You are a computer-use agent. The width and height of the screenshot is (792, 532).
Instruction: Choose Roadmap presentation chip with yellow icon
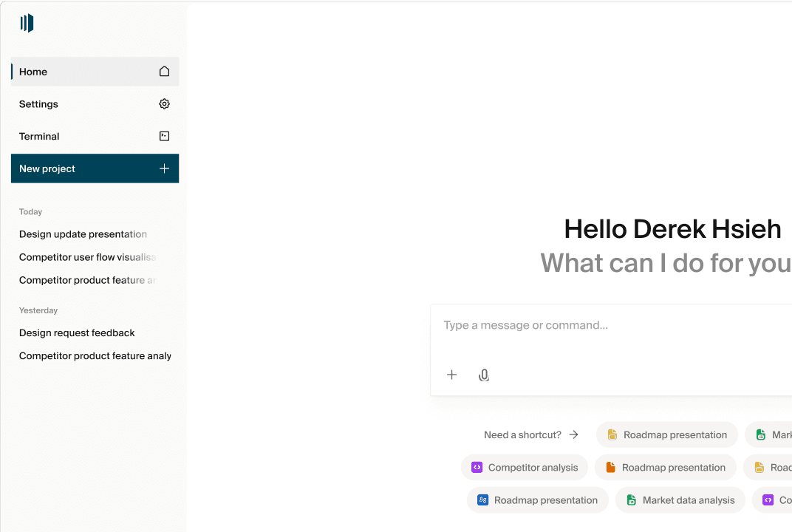[666, 434]
